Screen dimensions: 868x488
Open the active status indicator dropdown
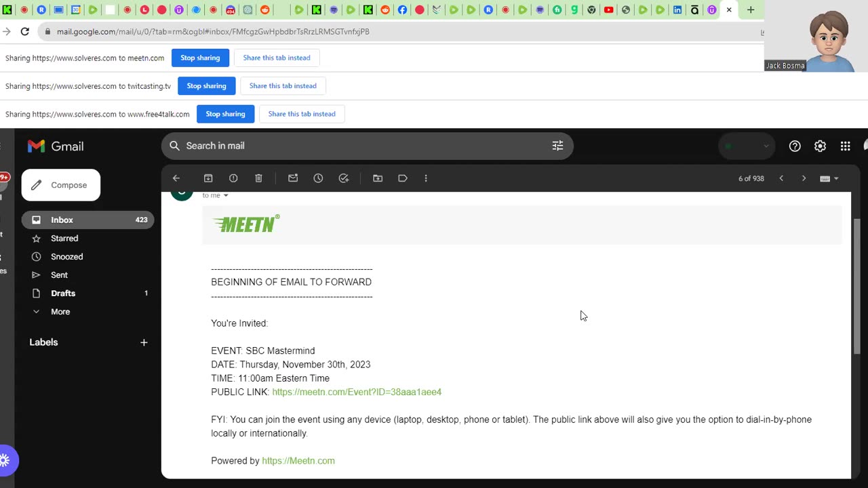tap(747, 146)
